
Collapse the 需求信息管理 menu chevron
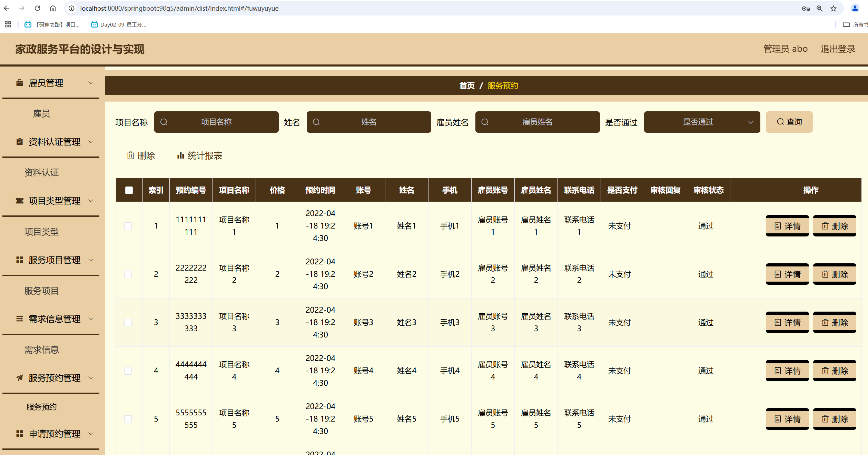coord(91,319)
